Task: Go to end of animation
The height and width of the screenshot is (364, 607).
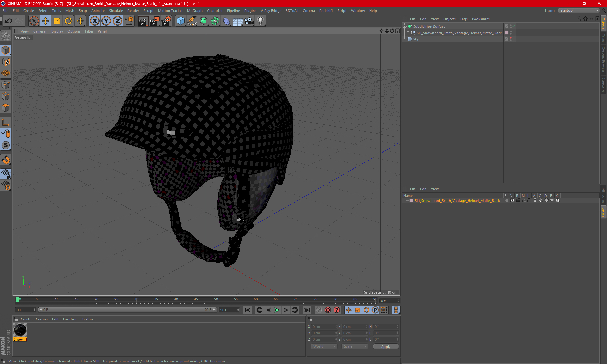Action: tap(307, 310)
